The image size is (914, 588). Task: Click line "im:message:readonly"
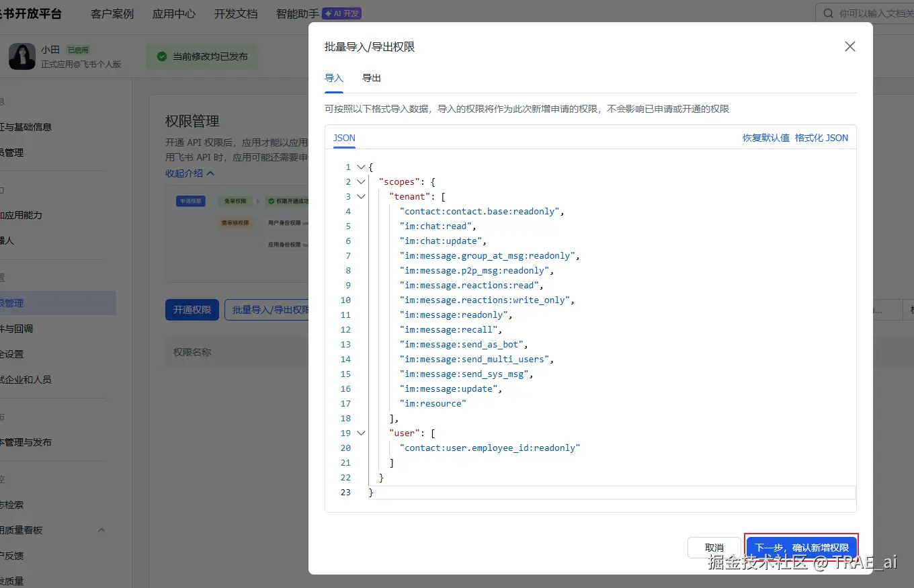[x=453, y=315]
